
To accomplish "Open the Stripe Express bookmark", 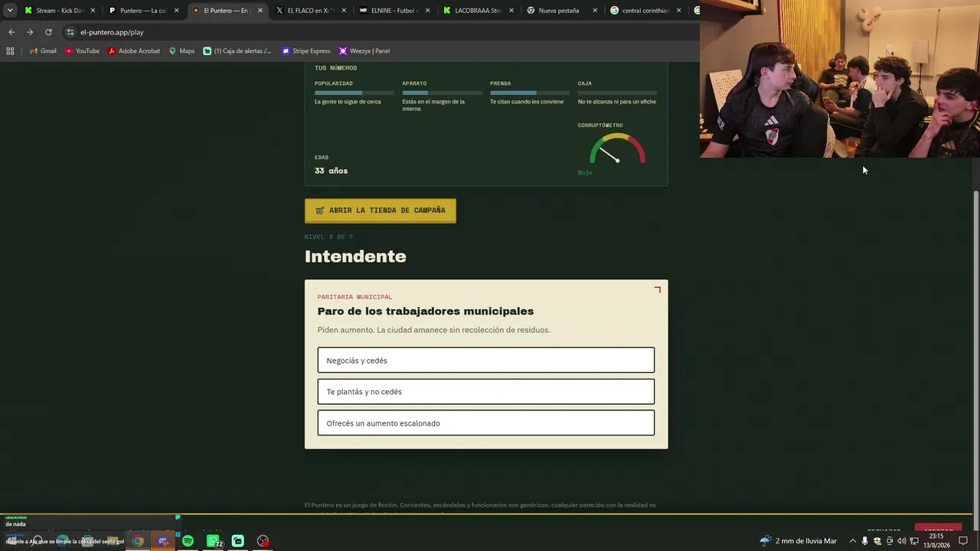I will tap(306, 51).
